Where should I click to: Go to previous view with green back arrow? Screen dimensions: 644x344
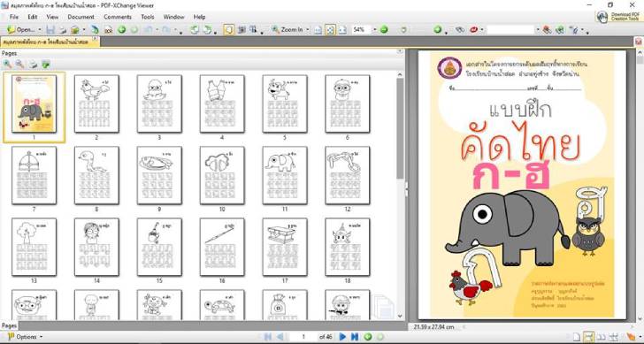pyautogui.click(x=121, y=29)
